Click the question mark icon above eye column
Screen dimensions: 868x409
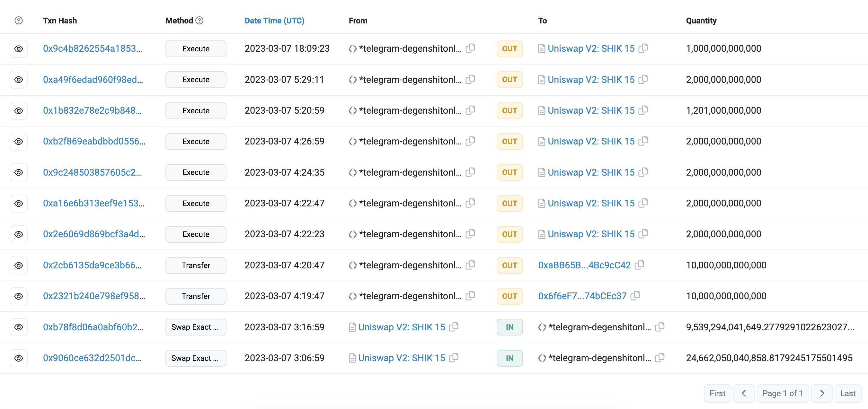pyautogui.click(x=19, y=21)
